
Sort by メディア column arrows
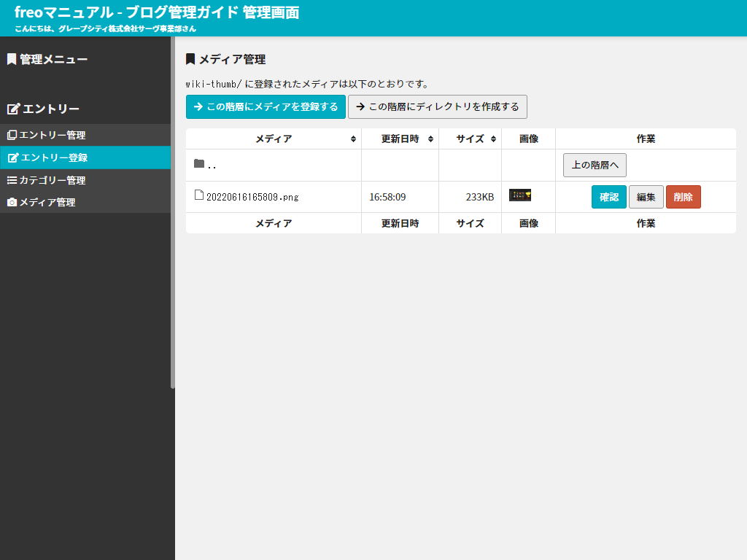click(x=353, y=139)
